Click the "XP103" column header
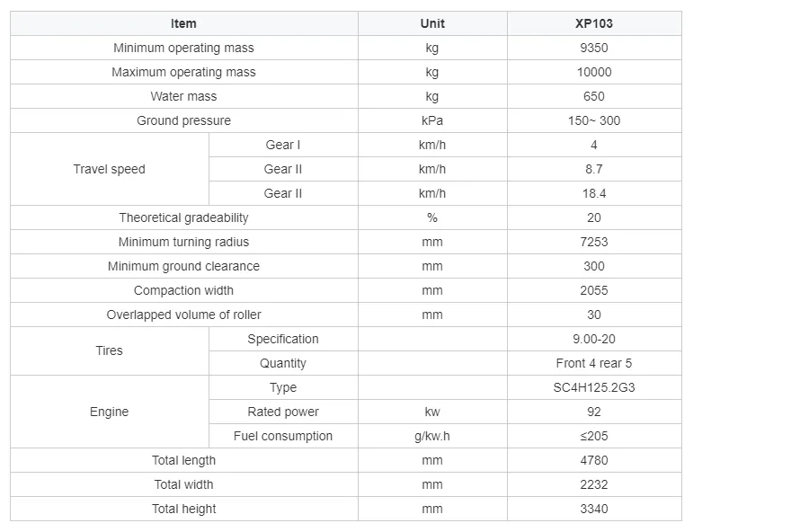The height and width of the screenshot is (532, 809). (x=594, y=23)
